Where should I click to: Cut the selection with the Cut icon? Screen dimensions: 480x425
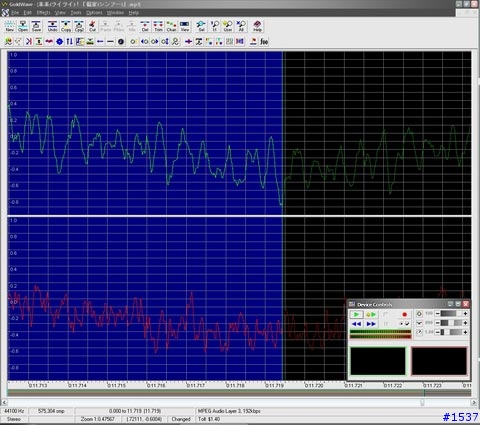(92, 26)
